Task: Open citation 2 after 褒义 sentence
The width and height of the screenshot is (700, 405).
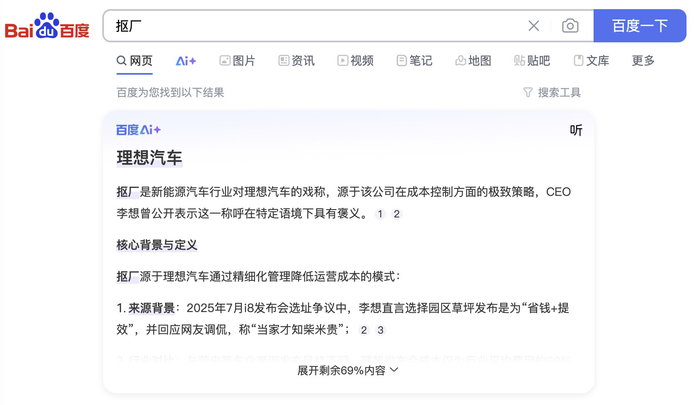Action: pyautogui.click(x=396, y=214)
